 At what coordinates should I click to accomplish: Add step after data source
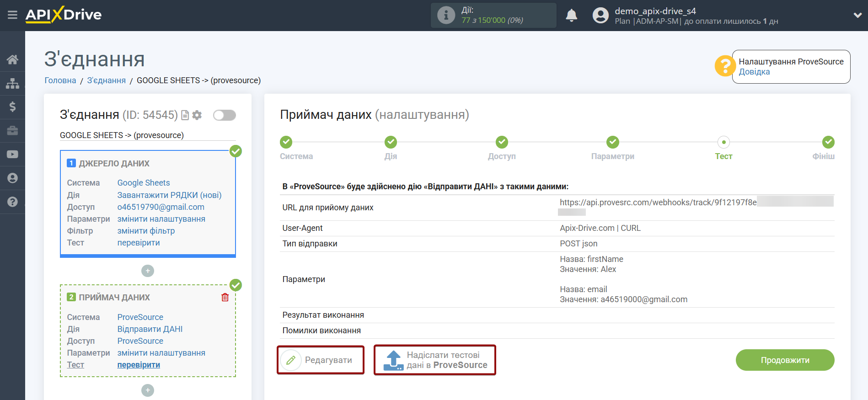point(148,271)
